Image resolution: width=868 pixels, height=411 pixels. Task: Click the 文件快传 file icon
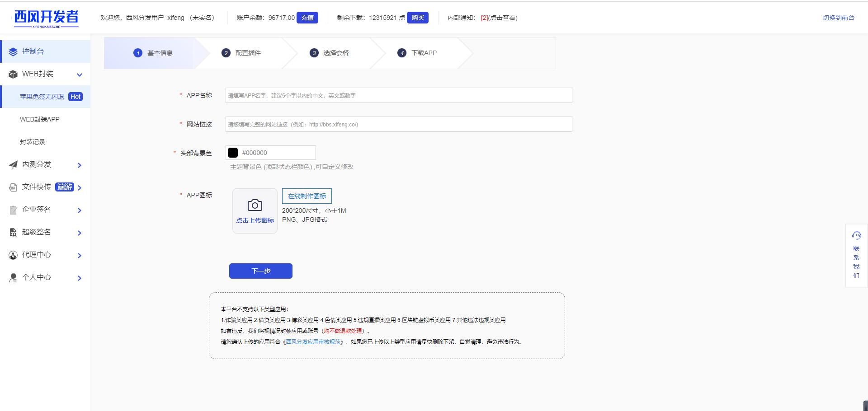(13, 187)
